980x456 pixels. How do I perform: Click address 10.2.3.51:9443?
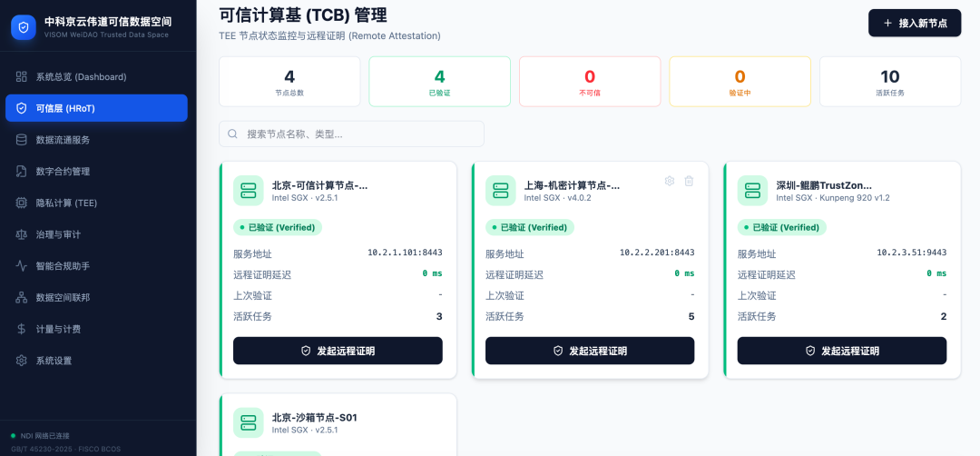(x=912, y=253)
